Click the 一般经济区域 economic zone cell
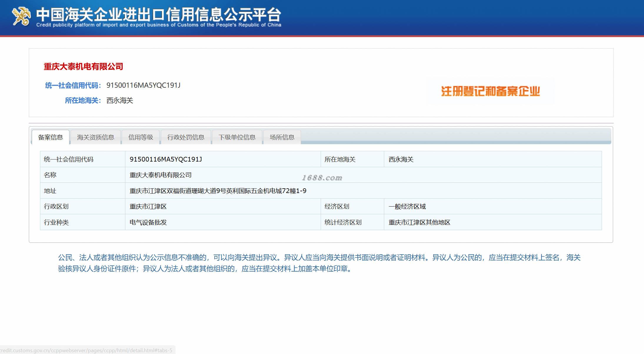 (407, 207)
